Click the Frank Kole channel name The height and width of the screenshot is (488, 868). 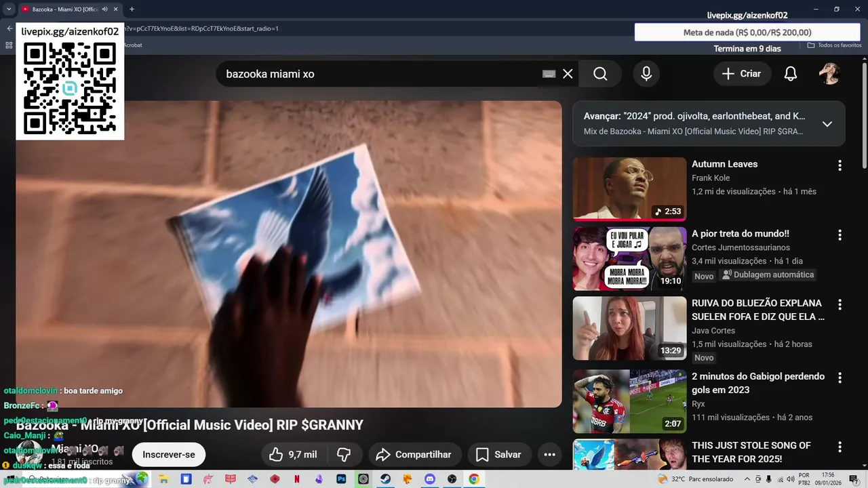711,178
